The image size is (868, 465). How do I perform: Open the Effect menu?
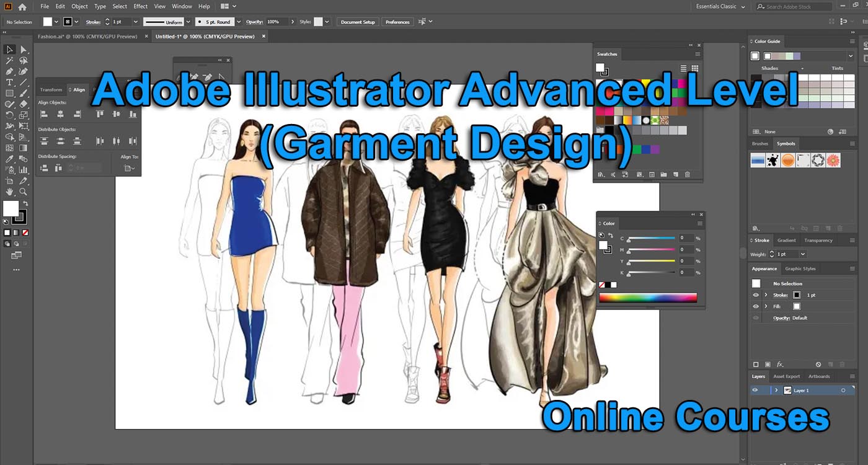tap(140, 6)
